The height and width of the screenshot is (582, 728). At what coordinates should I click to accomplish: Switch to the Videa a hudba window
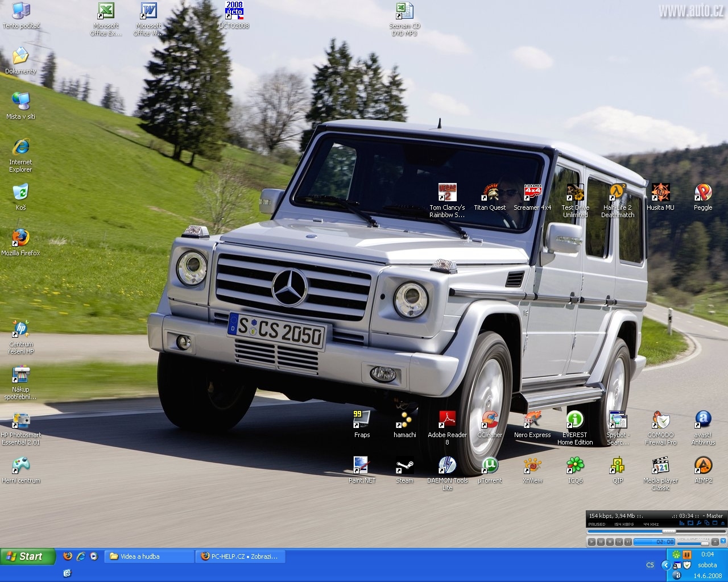point(149,556)
